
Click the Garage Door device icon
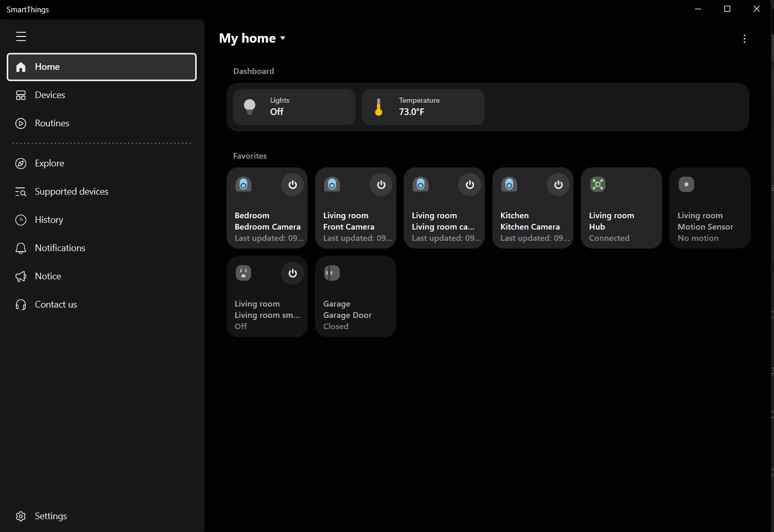tap(332, 273)
